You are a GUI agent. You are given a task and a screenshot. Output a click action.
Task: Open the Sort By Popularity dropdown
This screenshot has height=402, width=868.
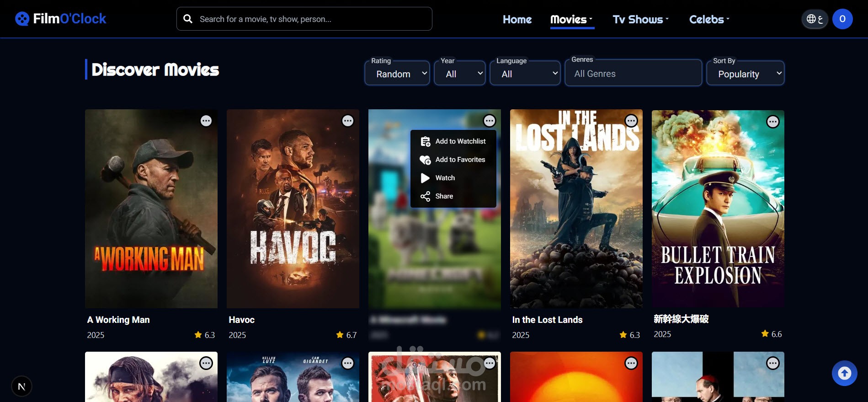pos(746,74)
